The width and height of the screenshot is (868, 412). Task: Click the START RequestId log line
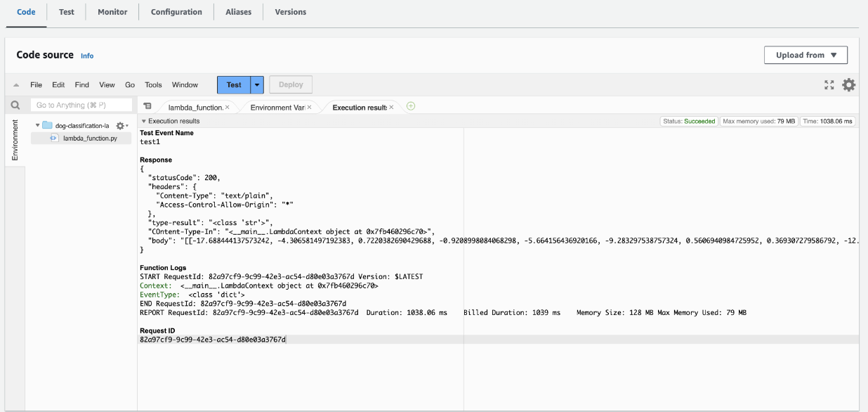(x=281, y=276)
